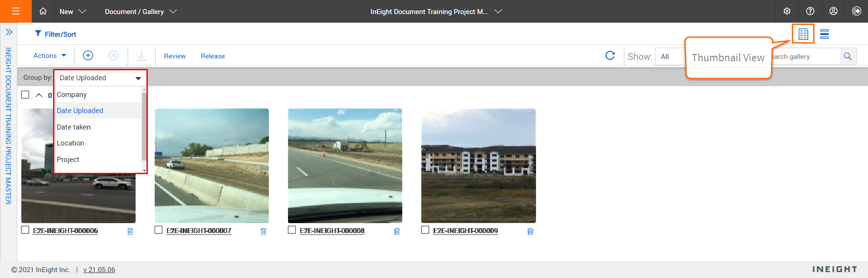Click the download arrow icon
Screen dimensions: 868x278
(141, 55)
